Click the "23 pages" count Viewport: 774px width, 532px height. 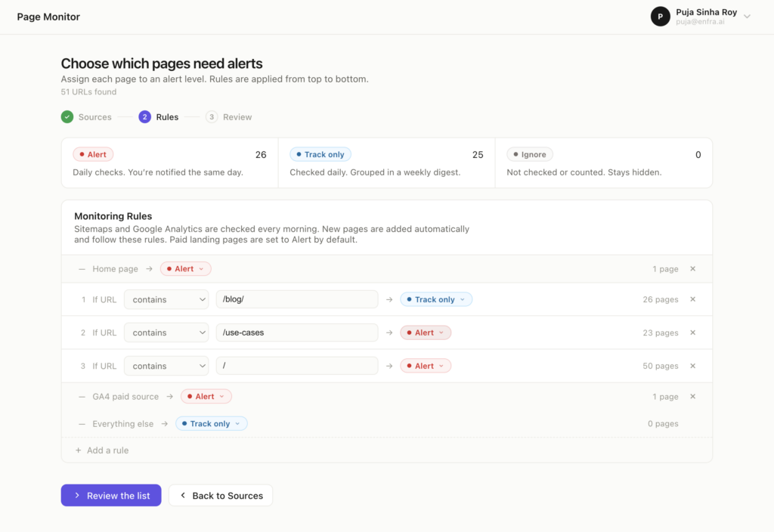[661, 332]
